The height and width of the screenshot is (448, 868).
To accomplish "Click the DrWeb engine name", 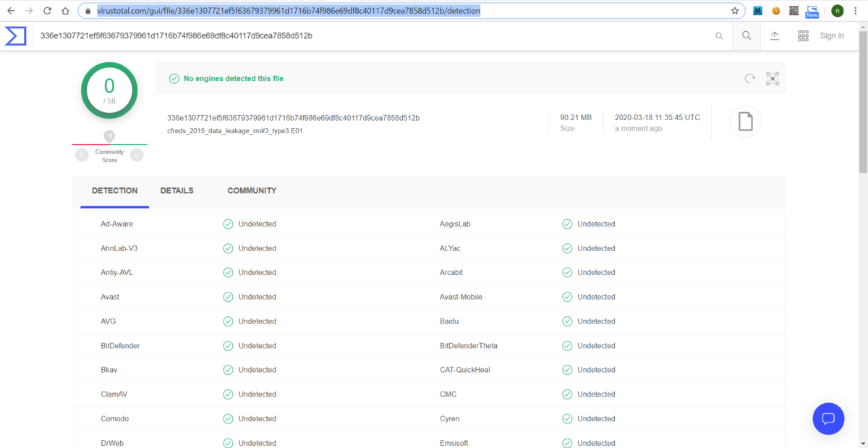I will pyautogui.click(x=112, y=443).
